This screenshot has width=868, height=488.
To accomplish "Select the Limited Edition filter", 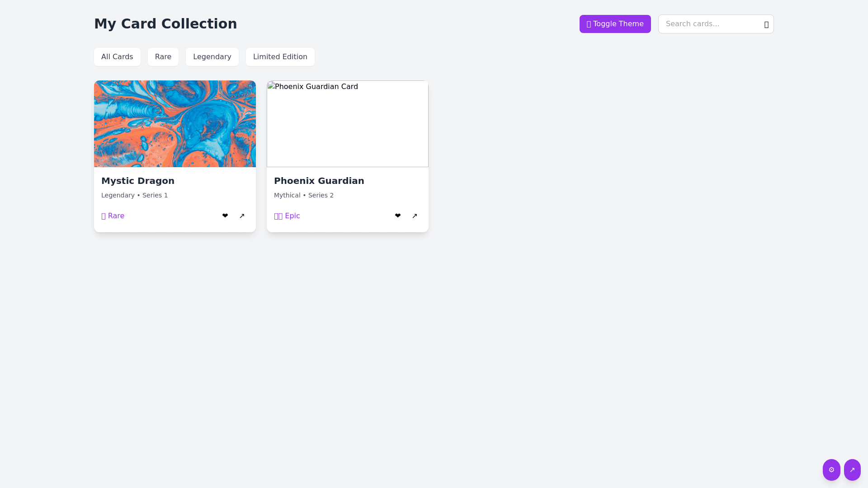I will coord(280,57).
